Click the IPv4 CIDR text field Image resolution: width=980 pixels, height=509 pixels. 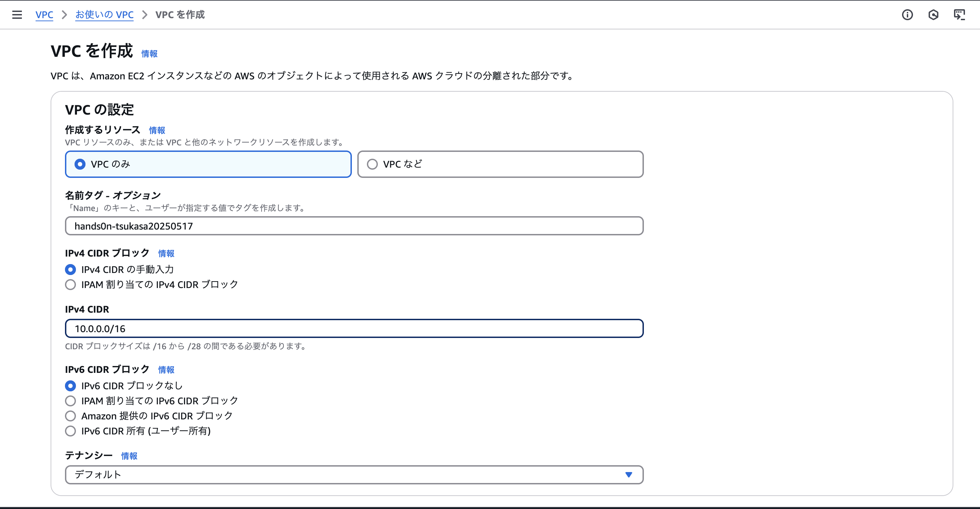[x=354, y=328]
